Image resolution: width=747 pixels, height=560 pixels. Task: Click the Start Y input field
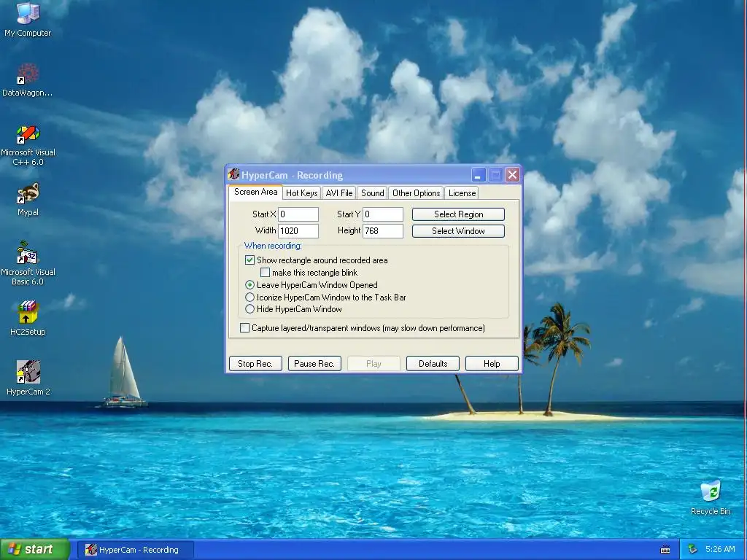point(383,214)
